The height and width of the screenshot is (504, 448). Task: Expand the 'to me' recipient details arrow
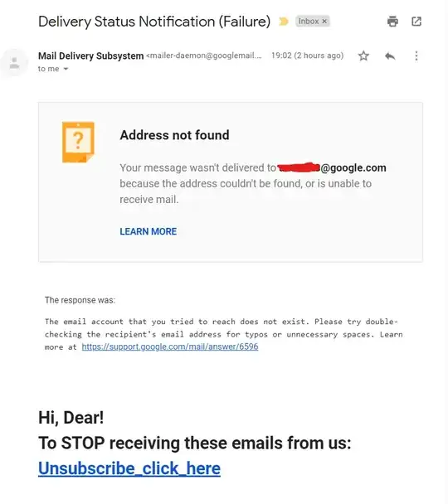pos(66,69)
